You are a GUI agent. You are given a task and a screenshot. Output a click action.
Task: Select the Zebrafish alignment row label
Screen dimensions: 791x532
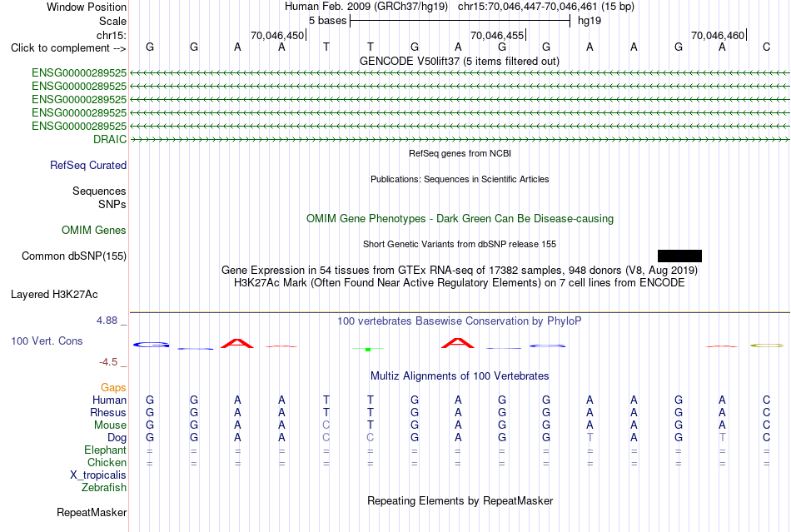click(104, 488)
